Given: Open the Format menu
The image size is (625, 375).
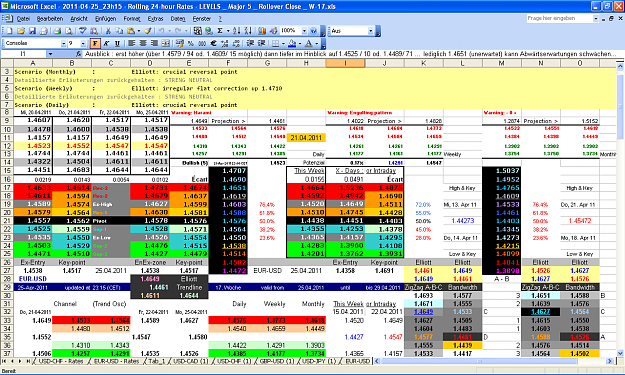Looking at the screenshot, I should tap(132, 18).
